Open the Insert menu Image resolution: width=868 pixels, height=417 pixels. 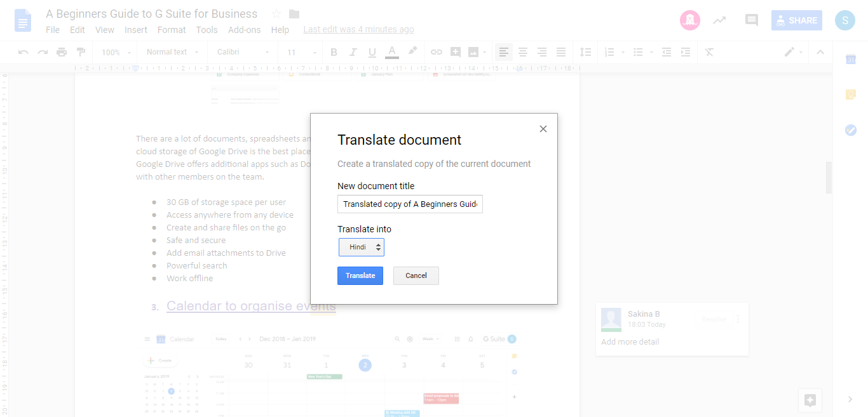136,30
